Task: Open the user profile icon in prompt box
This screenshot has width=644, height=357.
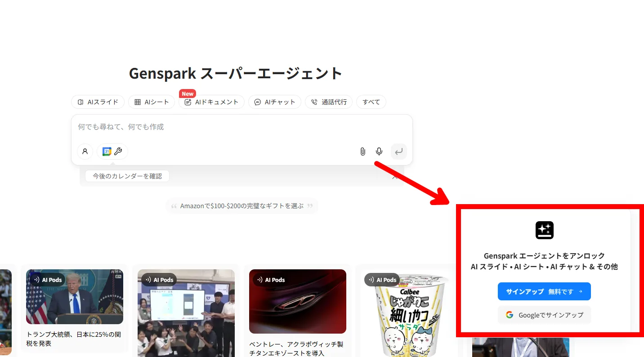Action: [85, 152]
